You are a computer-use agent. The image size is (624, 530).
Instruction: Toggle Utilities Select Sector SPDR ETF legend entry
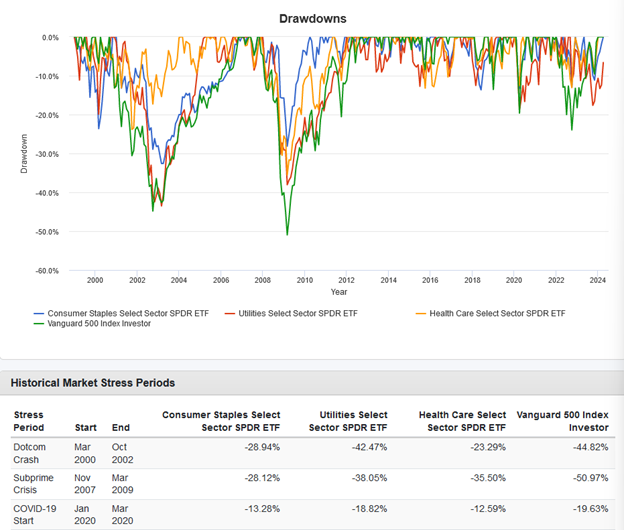pyautogui.click(x=291, y=314)
